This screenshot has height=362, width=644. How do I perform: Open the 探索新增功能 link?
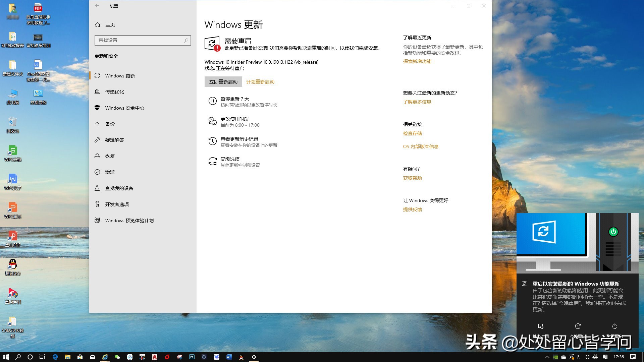(417, 61)
